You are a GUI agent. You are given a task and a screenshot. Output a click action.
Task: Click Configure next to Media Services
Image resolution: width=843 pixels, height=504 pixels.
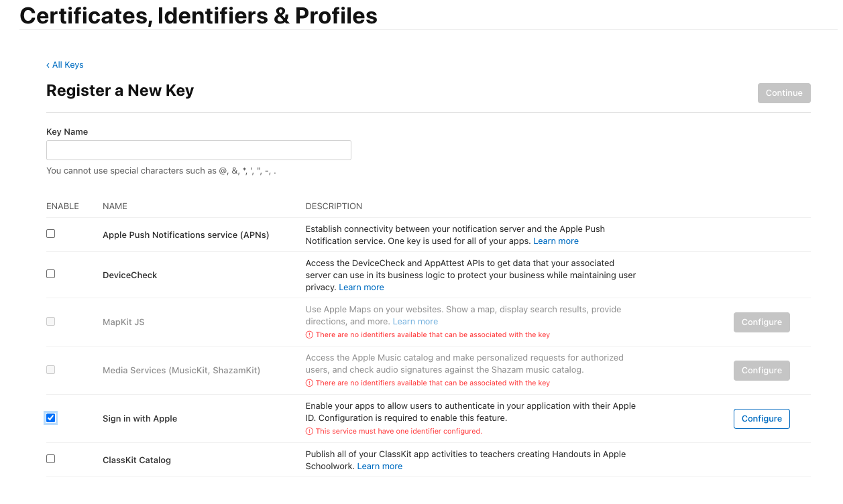761,370
